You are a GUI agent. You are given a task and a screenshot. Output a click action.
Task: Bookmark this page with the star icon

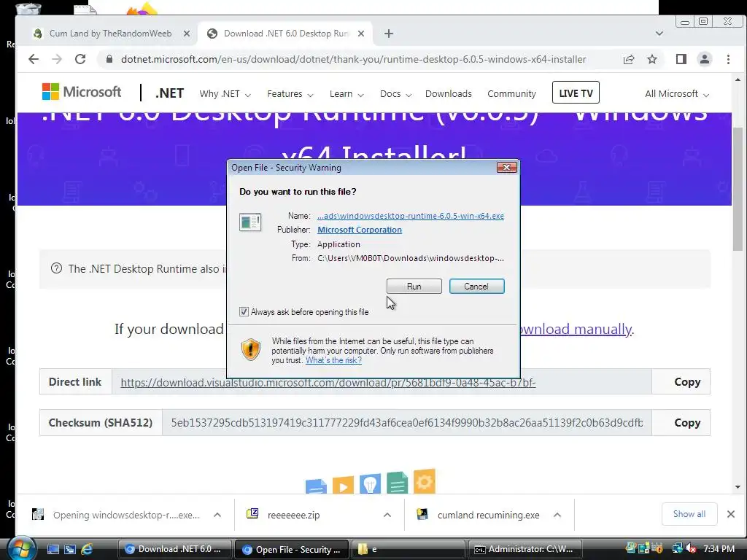click(652, 59)
